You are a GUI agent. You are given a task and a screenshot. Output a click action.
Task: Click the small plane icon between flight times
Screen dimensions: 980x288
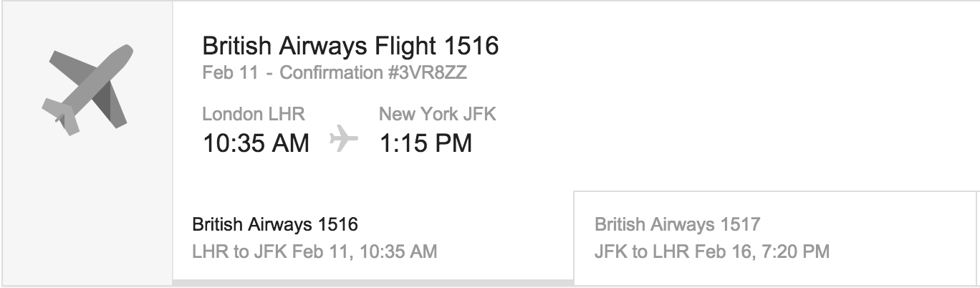(x=344, y=139)
